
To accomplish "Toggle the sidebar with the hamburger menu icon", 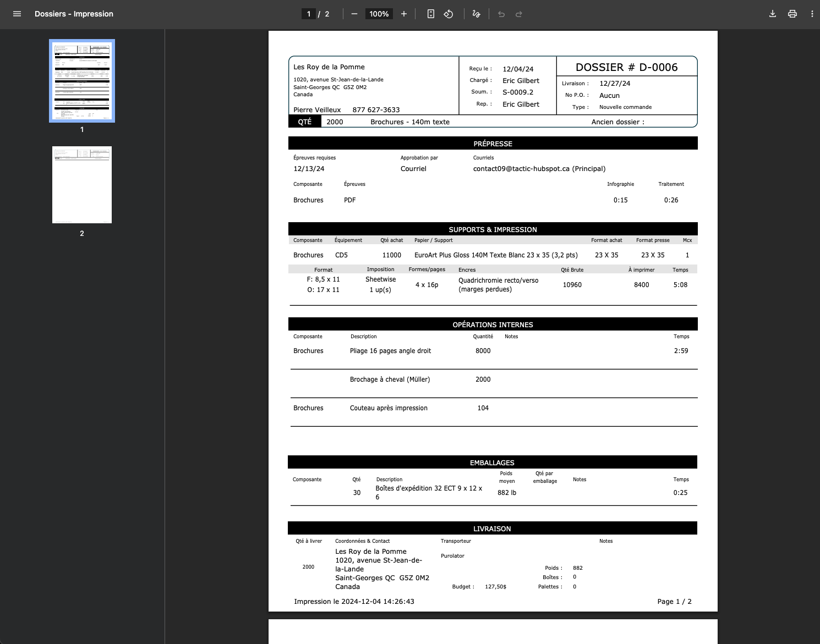I will point(17,14).
